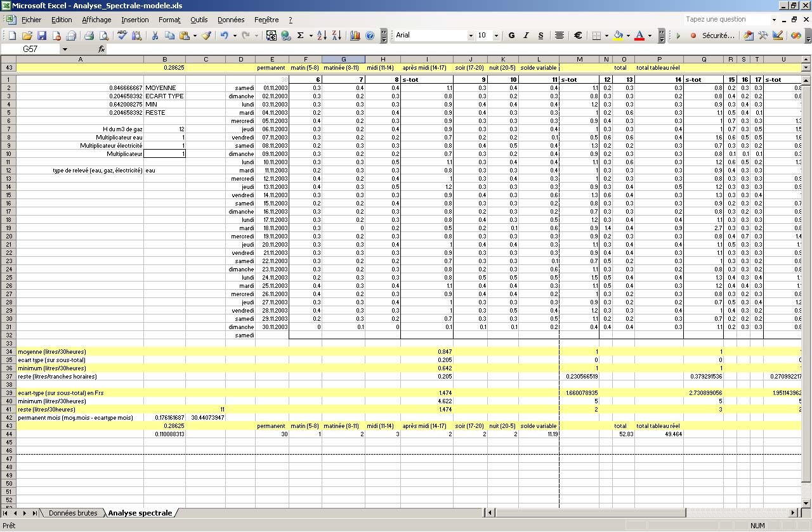Viewport: 812px width, 532px height.
Task: Toggle italic formatting I button
Action: (526, 36)
